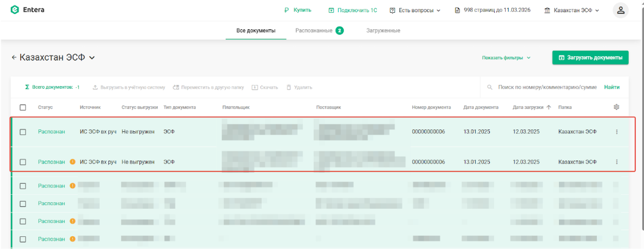
Task: Open the Казахстан ЭСФ organization dropdown in header
Action: coord(571,10)
